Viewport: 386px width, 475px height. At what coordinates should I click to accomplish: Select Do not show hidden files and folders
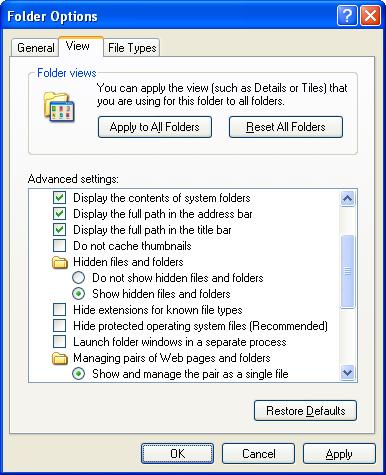point(78,278)
